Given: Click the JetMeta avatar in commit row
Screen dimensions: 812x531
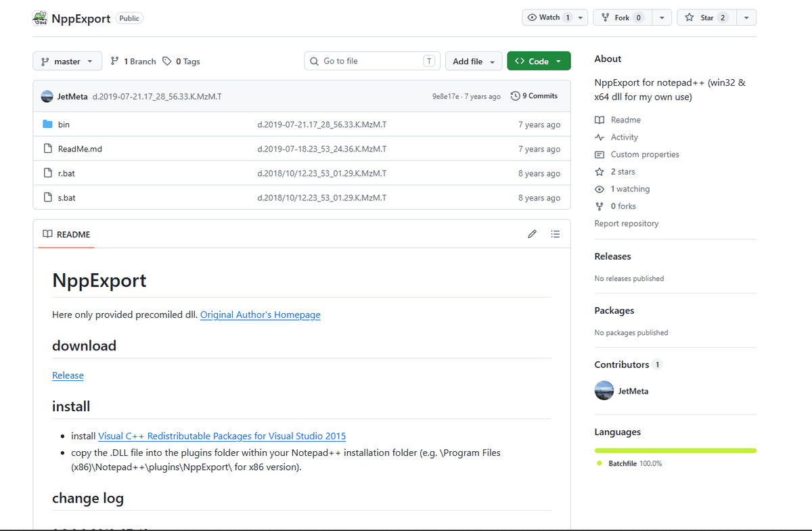Looking at the screenshot, I should pyautogui.click(x=47, y=96).
